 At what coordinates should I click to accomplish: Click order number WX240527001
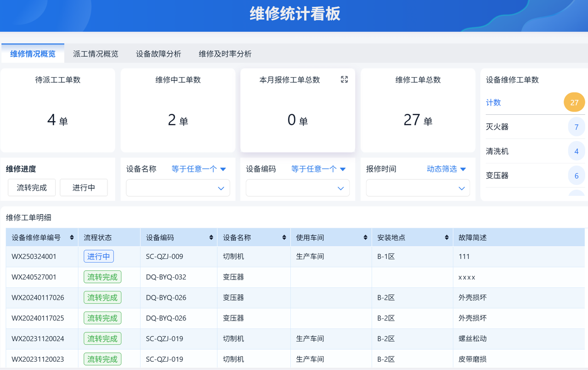34,277
